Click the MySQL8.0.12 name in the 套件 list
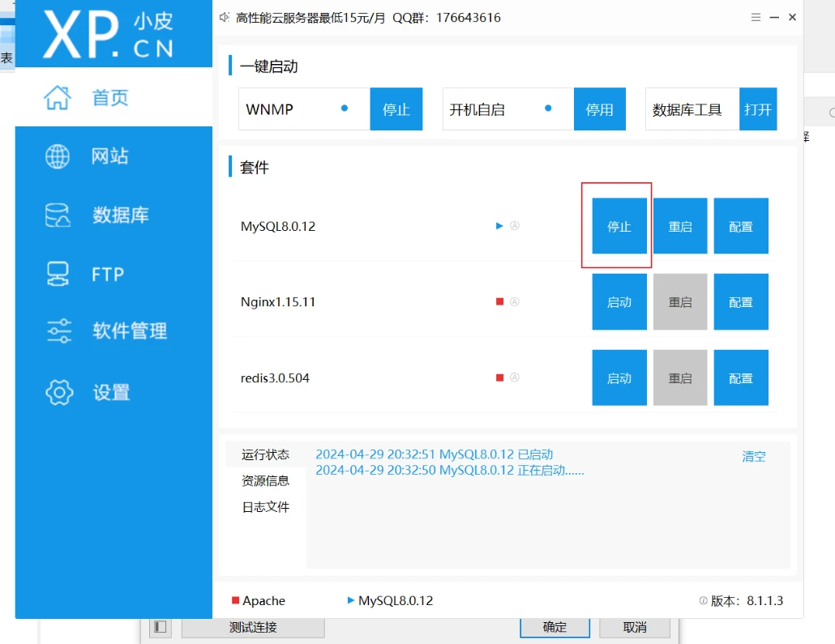The height and width of the screenshot is (644, 835). [278, 226]
